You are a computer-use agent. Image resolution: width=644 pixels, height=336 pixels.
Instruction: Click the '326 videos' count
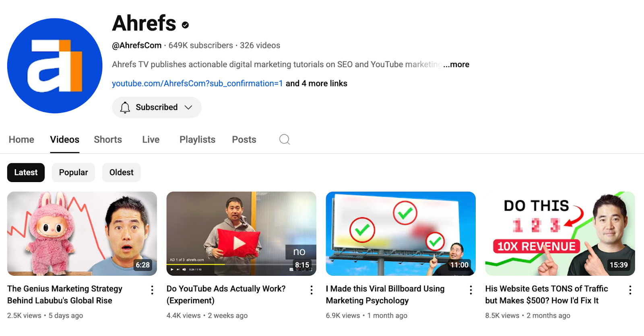tap(260, 45)
